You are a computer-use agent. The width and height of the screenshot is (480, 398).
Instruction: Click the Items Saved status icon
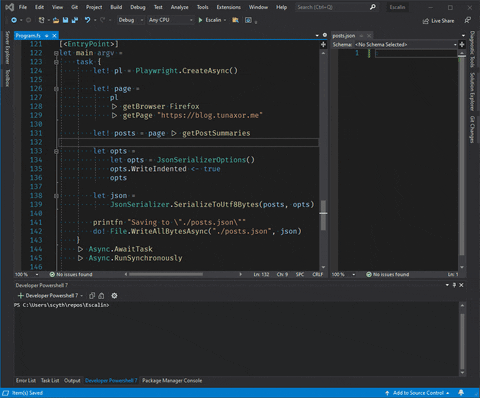(6, 393)
